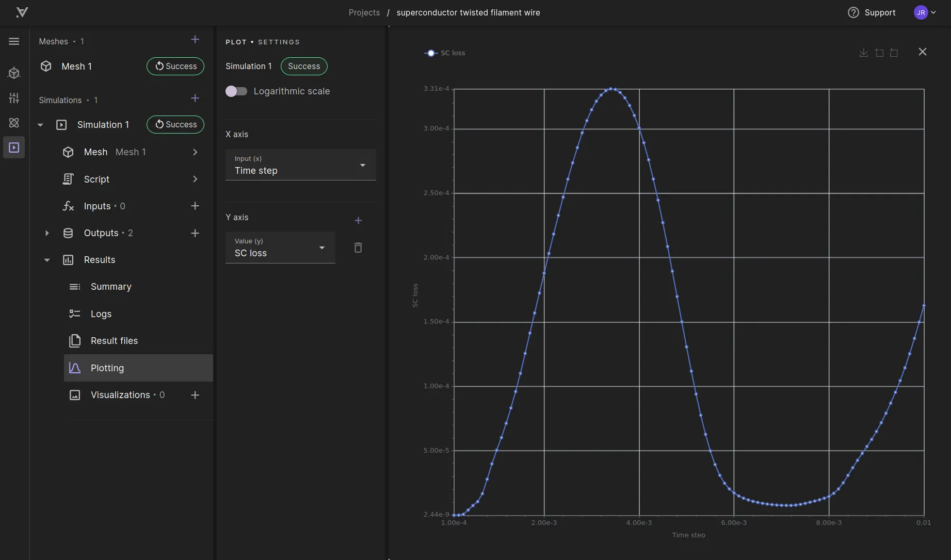The image size is (951, 560).
Task: Click the second square icon near the close button
Action: pos(894,53)
